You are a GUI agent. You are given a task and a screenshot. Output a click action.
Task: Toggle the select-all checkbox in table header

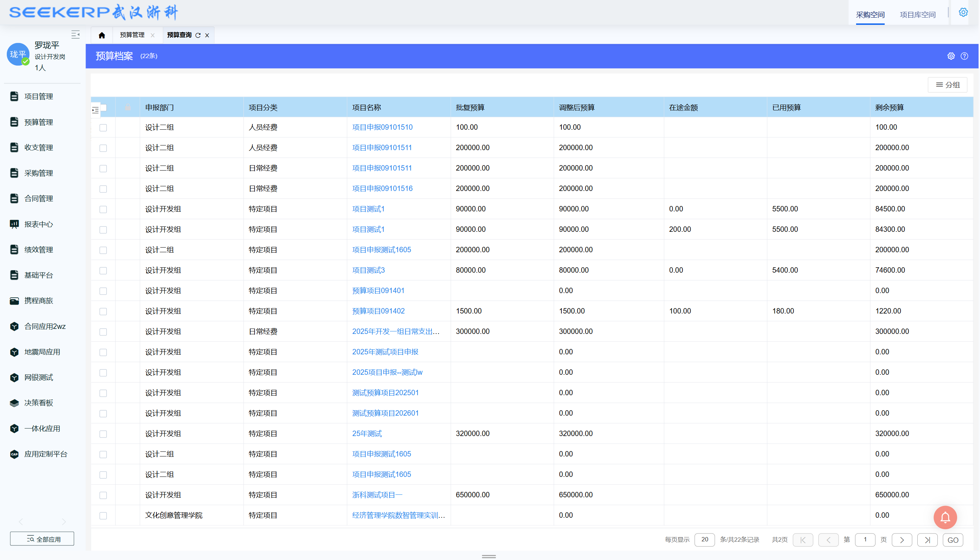[x=103, y=108]
